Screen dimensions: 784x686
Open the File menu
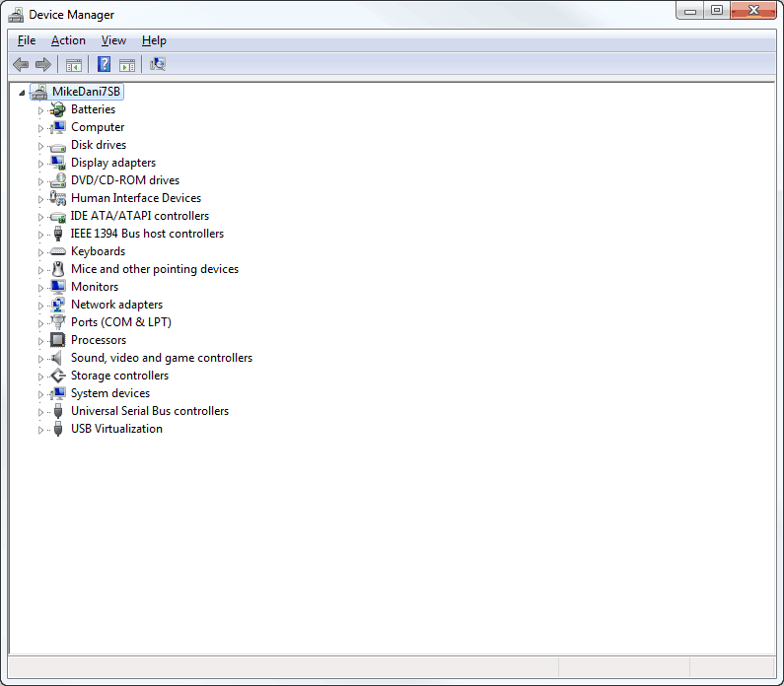point(27,40)
